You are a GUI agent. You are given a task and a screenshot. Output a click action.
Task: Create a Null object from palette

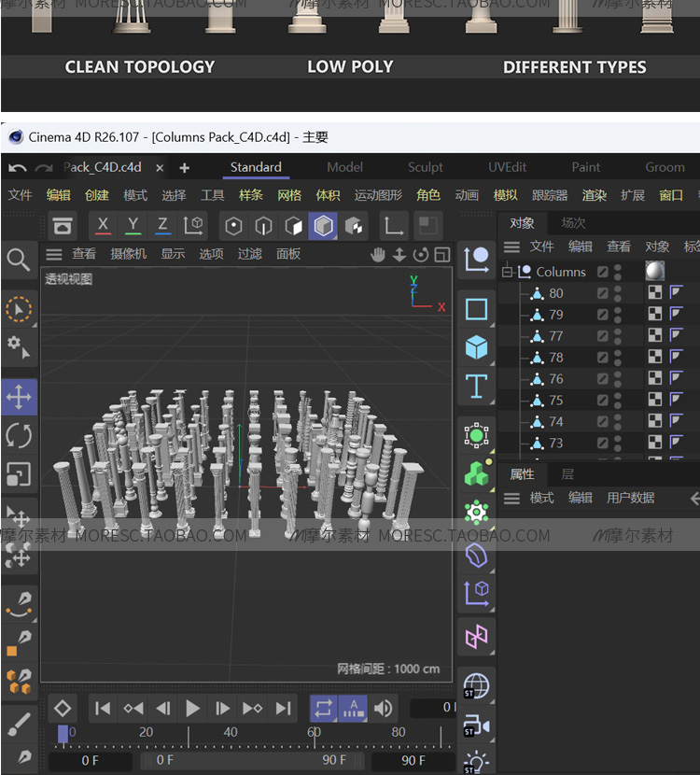476,260
